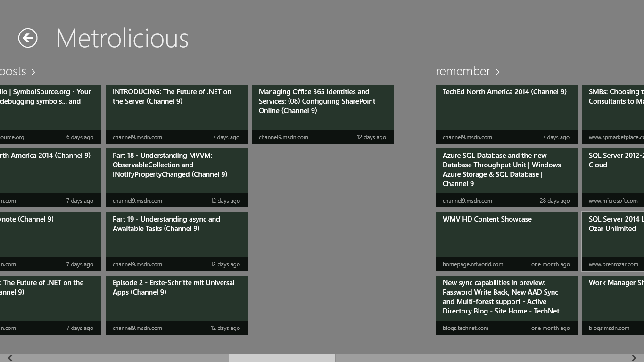Viewport: 644px width, 362px height.
Task: Click the horizontal scrollbar right arrow
Action: (634, 358)
